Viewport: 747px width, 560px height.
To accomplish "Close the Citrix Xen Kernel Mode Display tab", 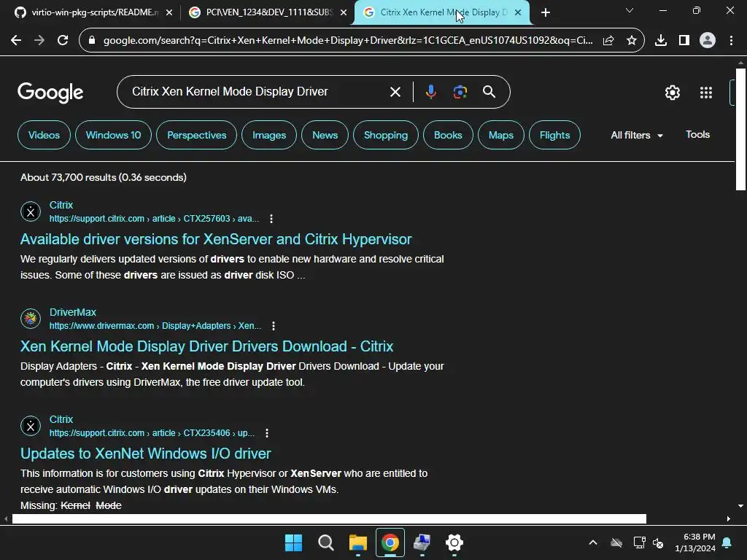I will pos(518,12).
